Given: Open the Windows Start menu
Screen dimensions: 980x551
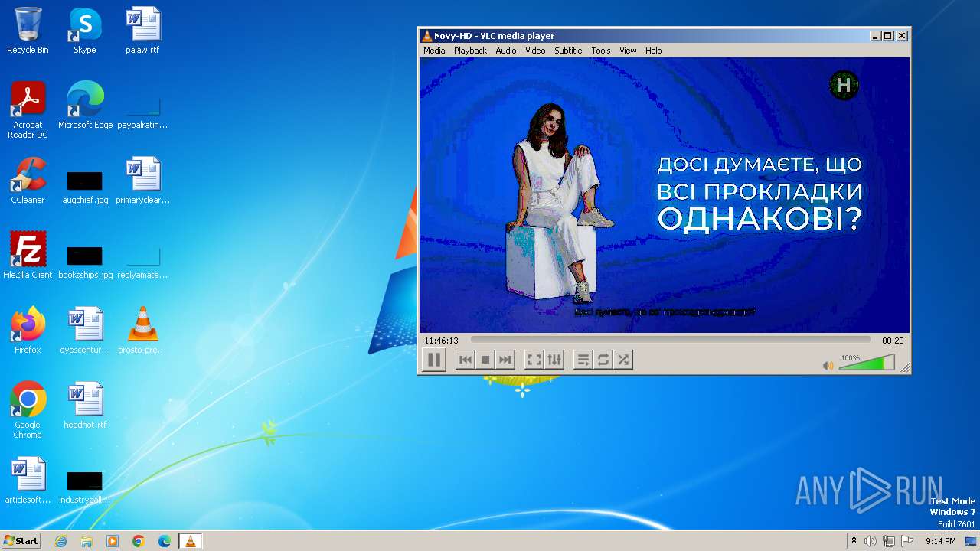Looking at the screenshot, I should (21, 540).
